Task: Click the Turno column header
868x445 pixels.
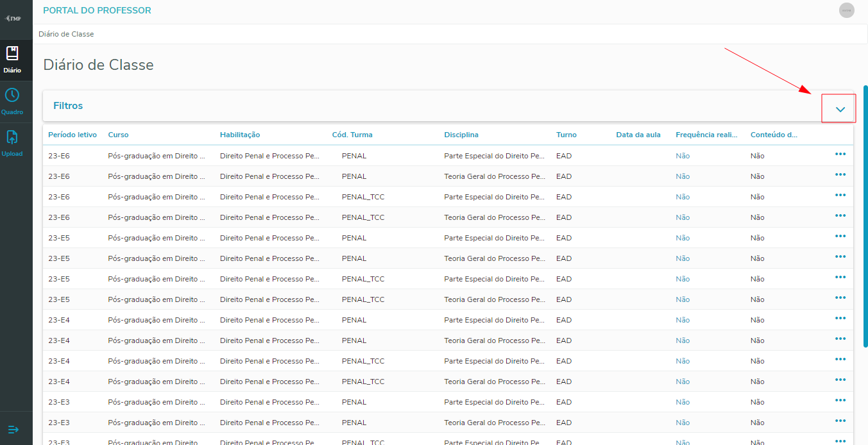Action: click(566, 135)
